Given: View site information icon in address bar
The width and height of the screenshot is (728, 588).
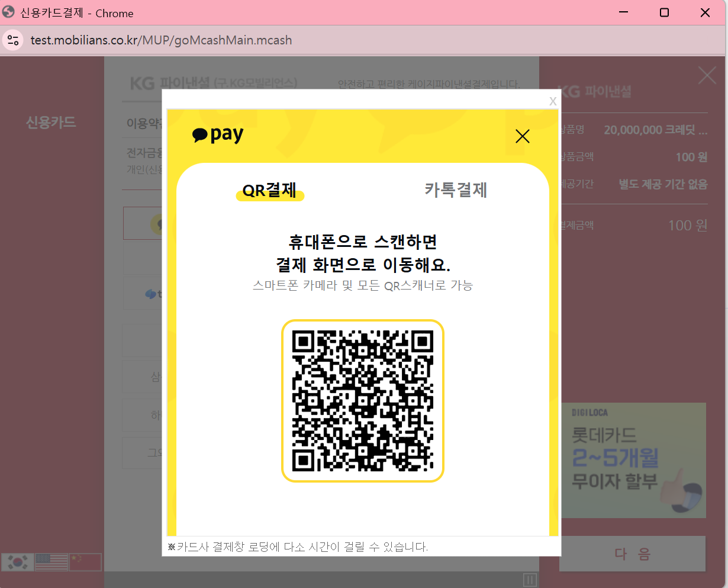Looking at the screenshot, I should click(x=13, y=40).
